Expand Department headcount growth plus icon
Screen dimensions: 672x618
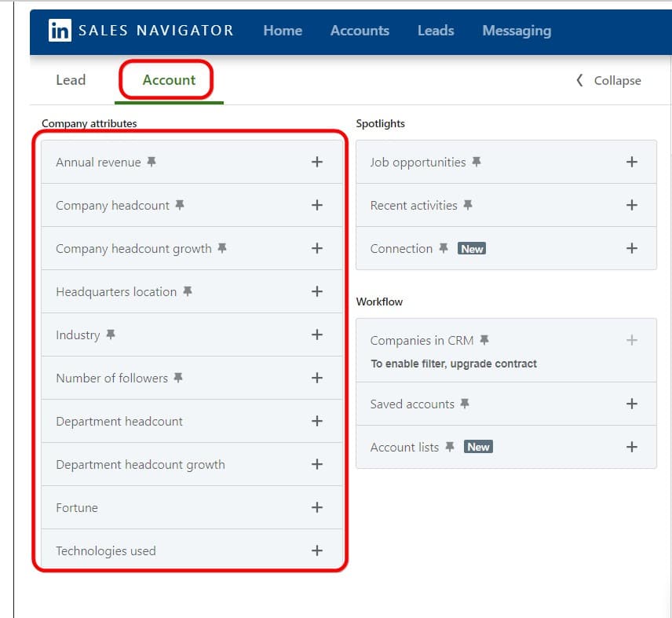point(316,464)
